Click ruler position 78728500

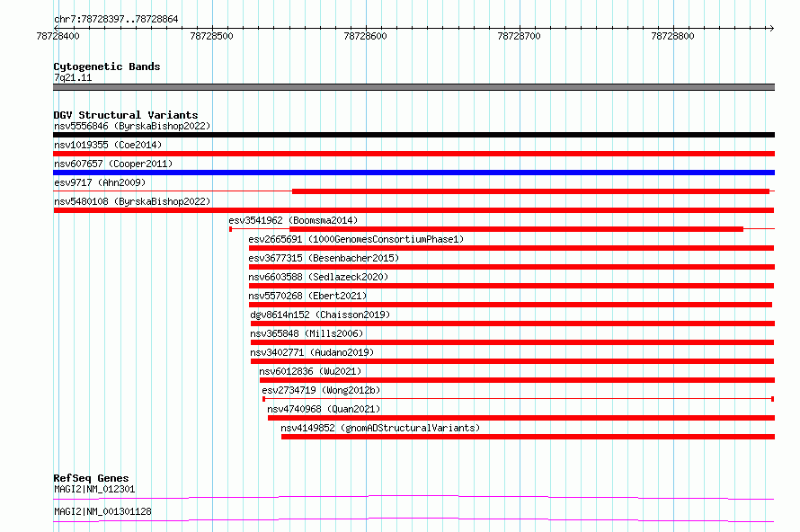(212, 36)
